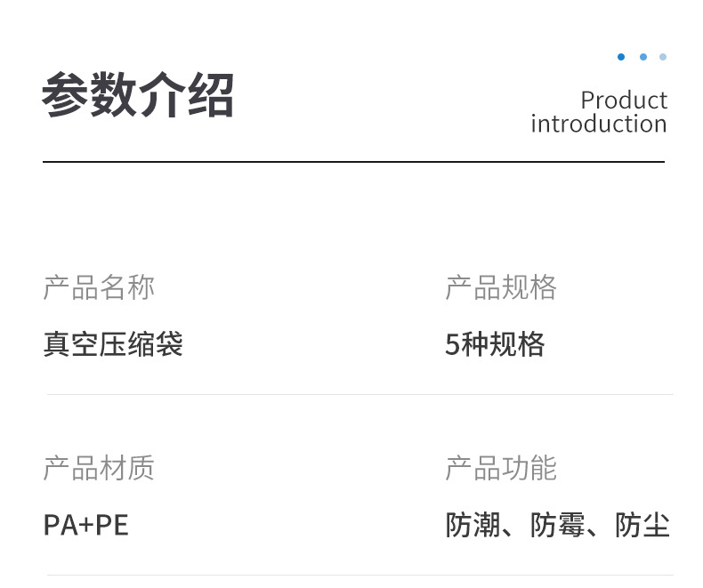Click the word introduction in the subtitle
The height and width of the screenshot is (588, 703).
point(598,124)
